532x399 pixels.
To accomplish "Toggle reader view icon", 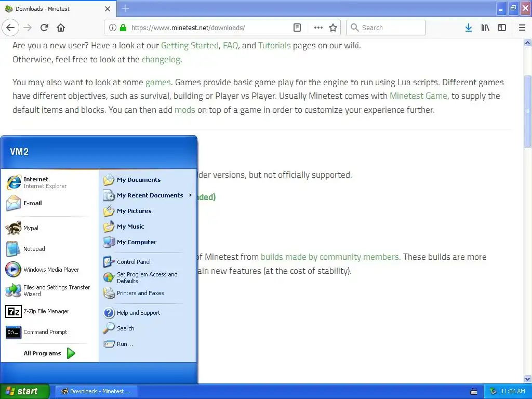I will (x=297, y=28).
